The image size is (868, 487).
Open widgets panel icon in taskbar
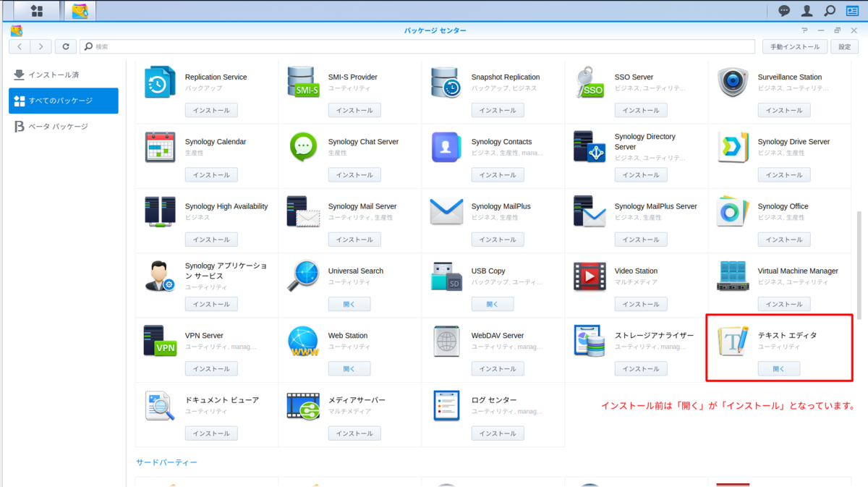[852, 11]
